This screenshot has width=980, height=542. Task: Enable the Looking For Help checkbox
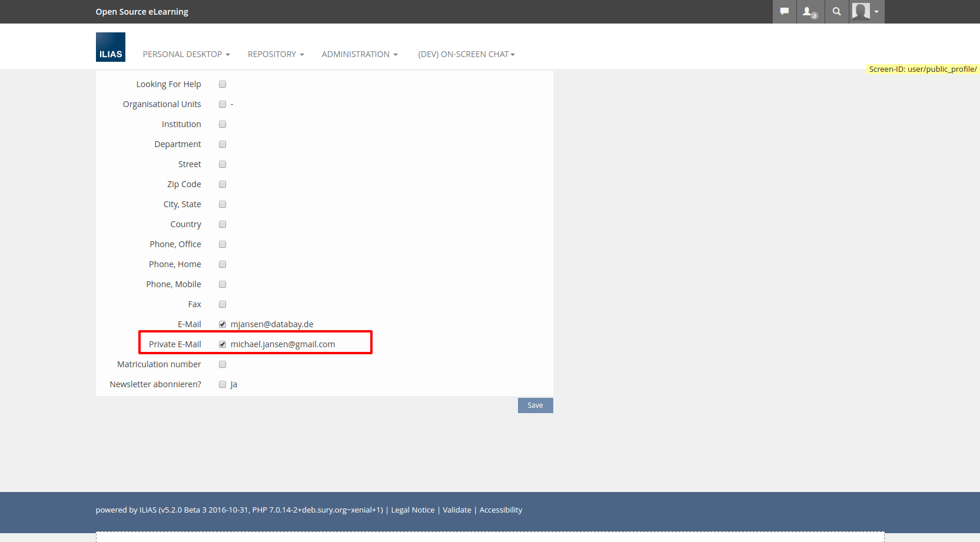(x=222, y=84)
